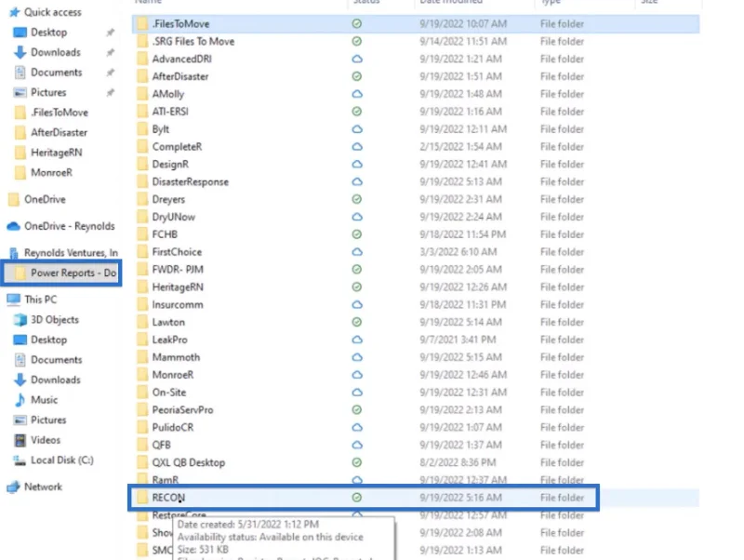Click date 3/3/2022 6:10 AM of FirstChoice
This screenshot has width=744, height=560.
tap(458, 252)
